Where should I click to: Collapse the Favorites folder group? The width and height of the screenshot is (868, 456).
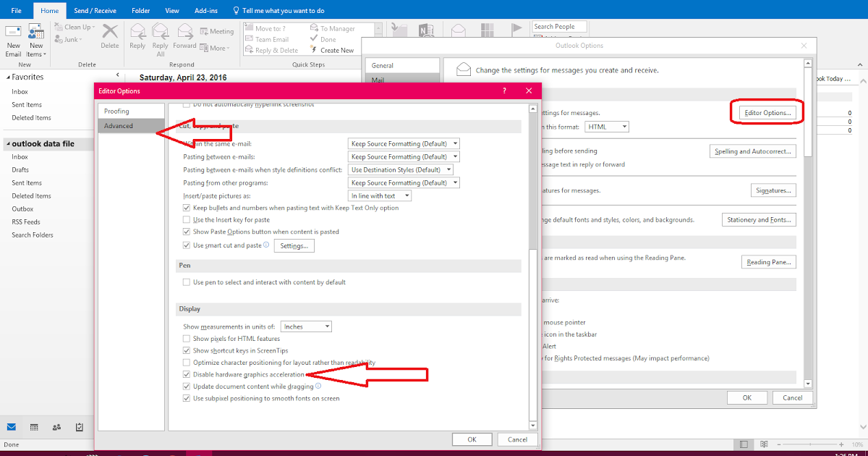tap(8, 77)
